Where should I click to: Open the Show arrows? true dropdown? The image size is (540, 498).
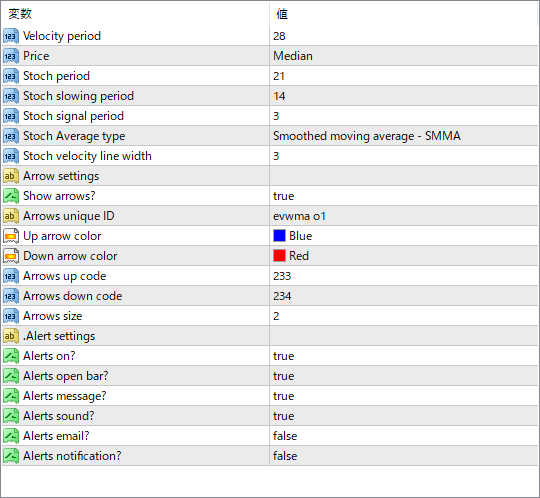pos(404,196)
